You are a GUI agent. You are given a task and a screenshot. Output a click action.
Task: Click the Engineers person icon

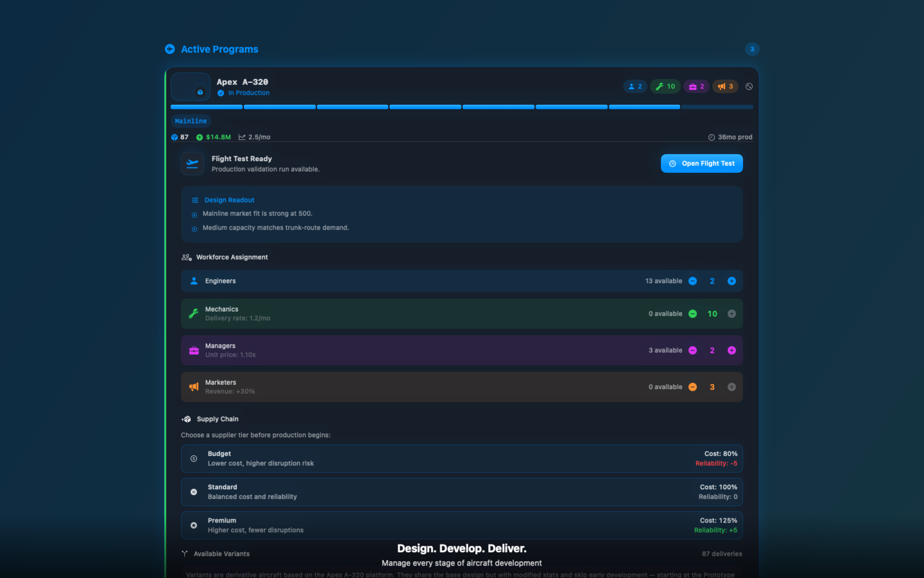[x=194, y=281]
